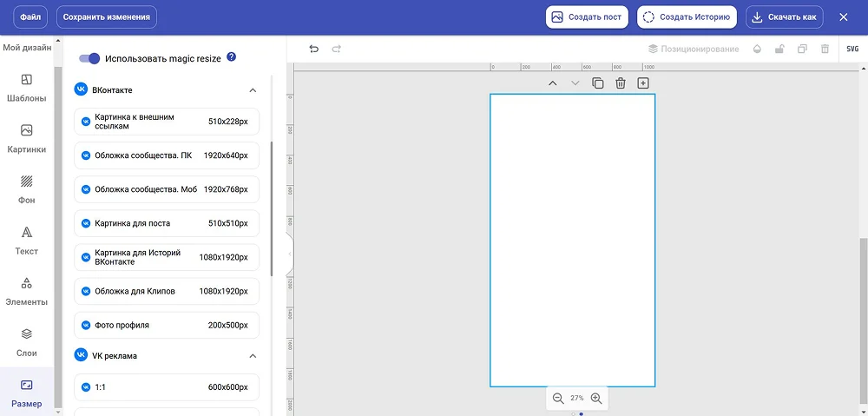Image resolution: width=868 pixels, height=416 pixels.
Task: Delete the page with trash icon above canvas
Action: [x=621, y=83]
